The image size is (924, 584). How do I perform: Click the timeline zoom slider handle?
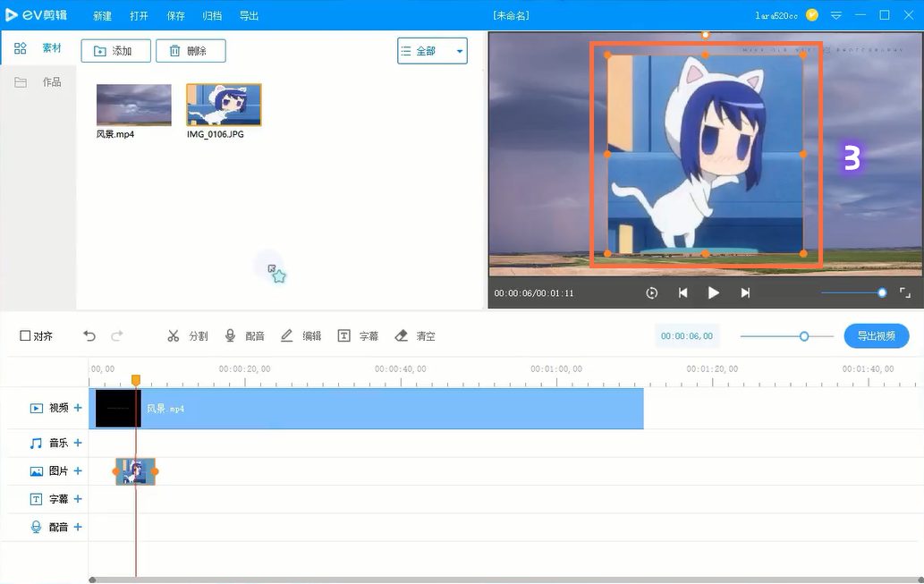804,336
